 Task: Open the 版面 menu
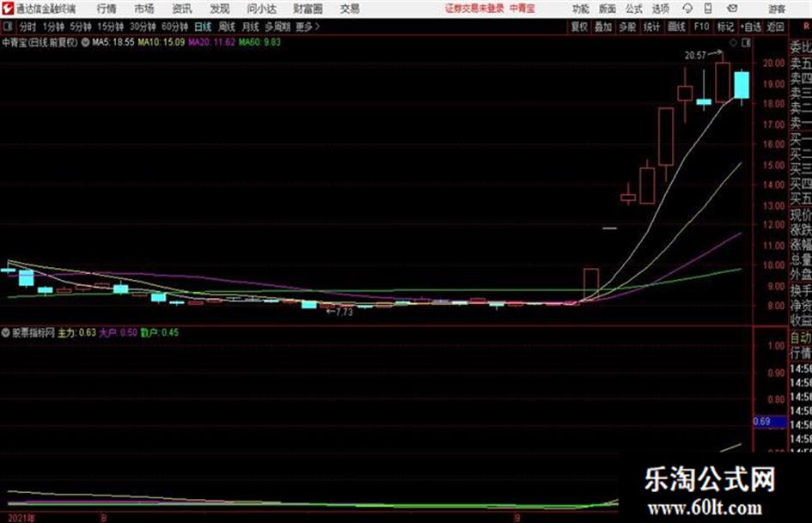607,9
